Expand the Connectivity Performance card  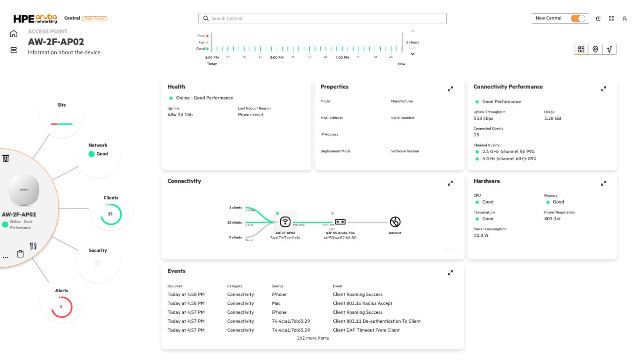click(603, 89)
